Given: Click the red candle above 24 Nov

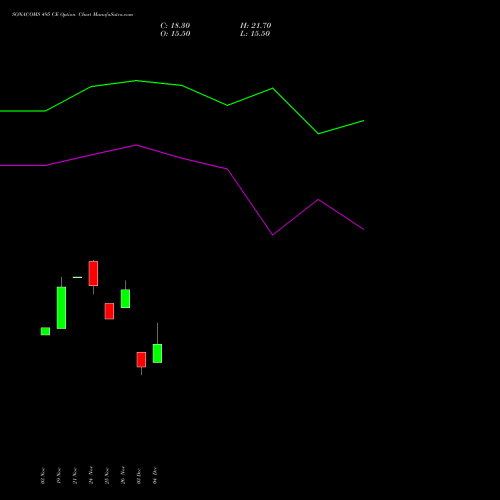Looking at the screenshot, I should pos(93,274).
